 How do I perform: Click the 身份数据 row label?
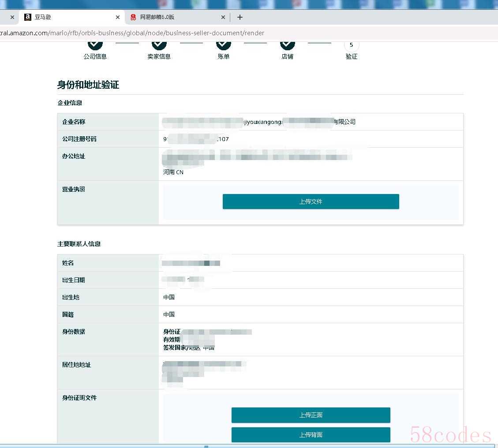pyautogui.click(x=74, y=332)
